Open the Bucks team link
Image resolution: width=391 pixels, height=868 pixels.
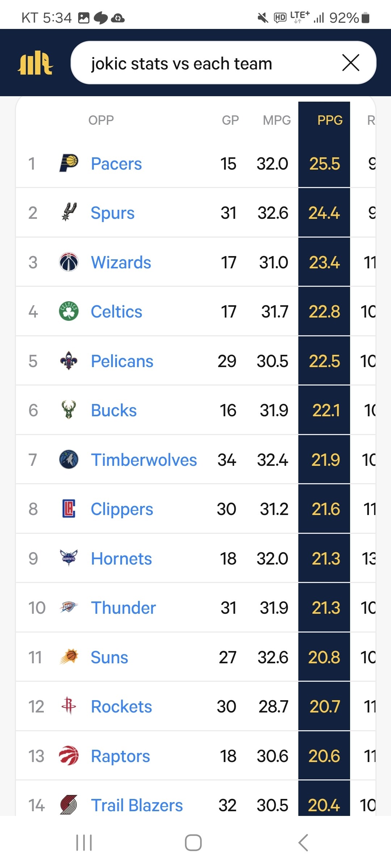point(114,410)
